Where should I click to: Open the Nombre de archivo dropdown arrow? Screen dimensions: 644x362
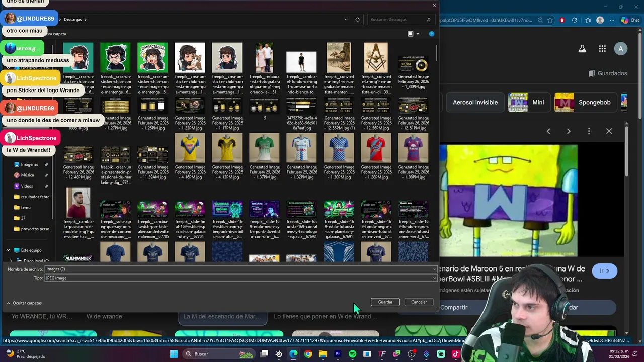point(435,269)
